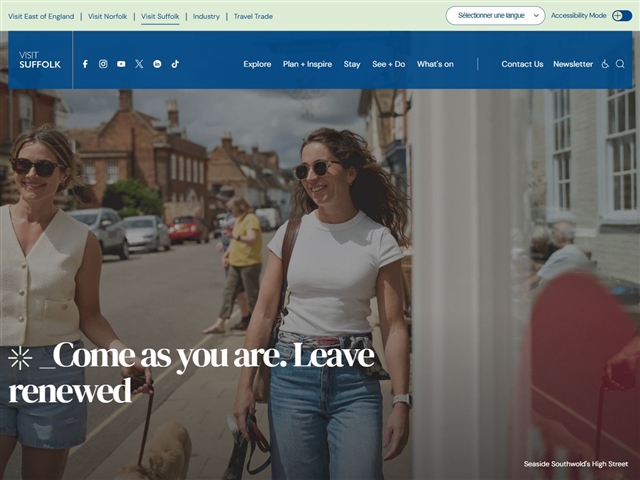
Task: Toggle the Accessibility Mode switch
Action: [622, 16]
